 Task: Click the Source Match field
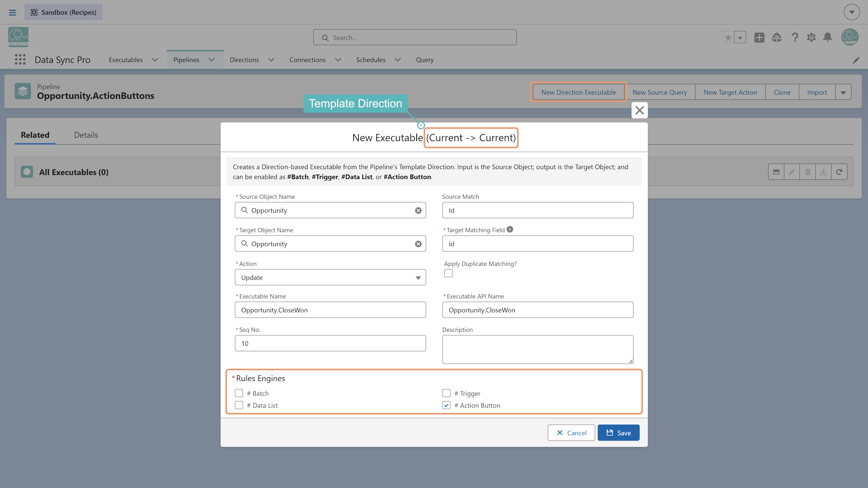[x=538, y=210]
